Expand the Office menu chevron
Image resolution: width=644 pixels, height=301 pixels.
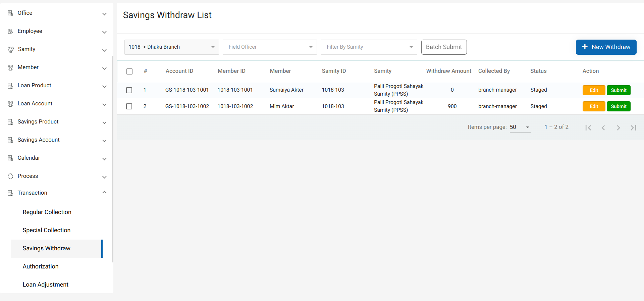click(x=104, y=14)
